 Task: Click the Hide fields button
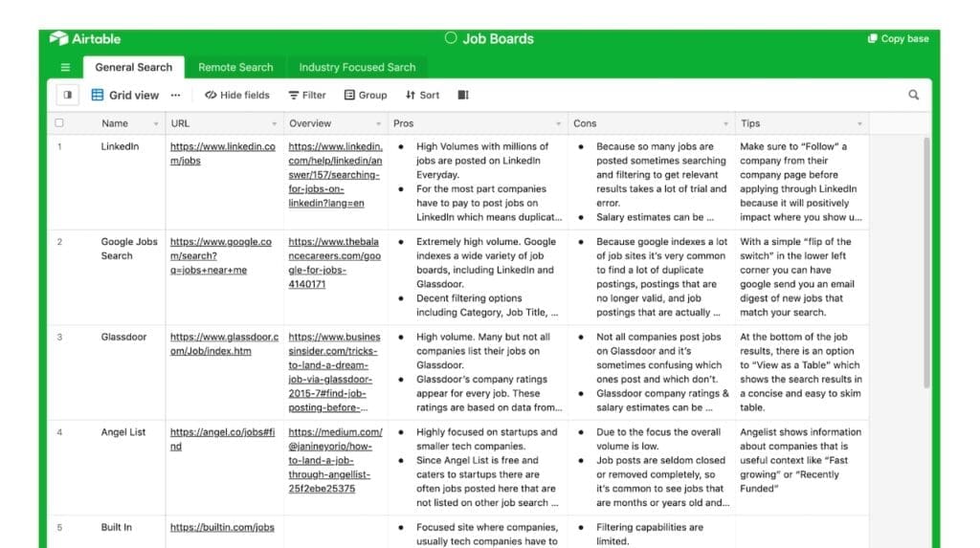tap(237, 95)
